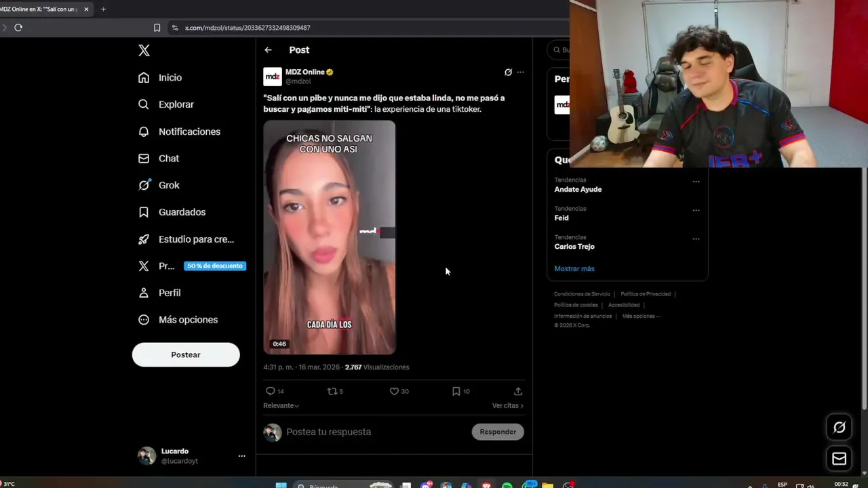
Task: Click the site settings icon beside URL
Action: point(175,28)
